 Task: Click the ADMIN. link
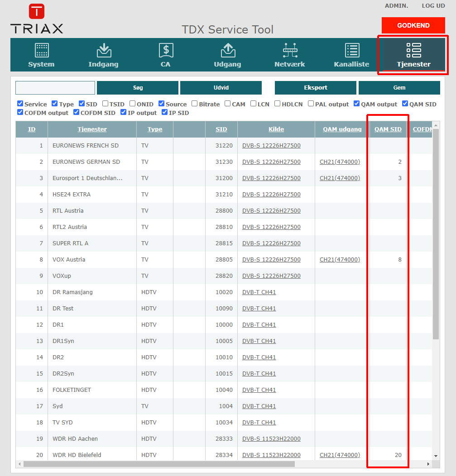pyautogui.click(x=397, y=6)
